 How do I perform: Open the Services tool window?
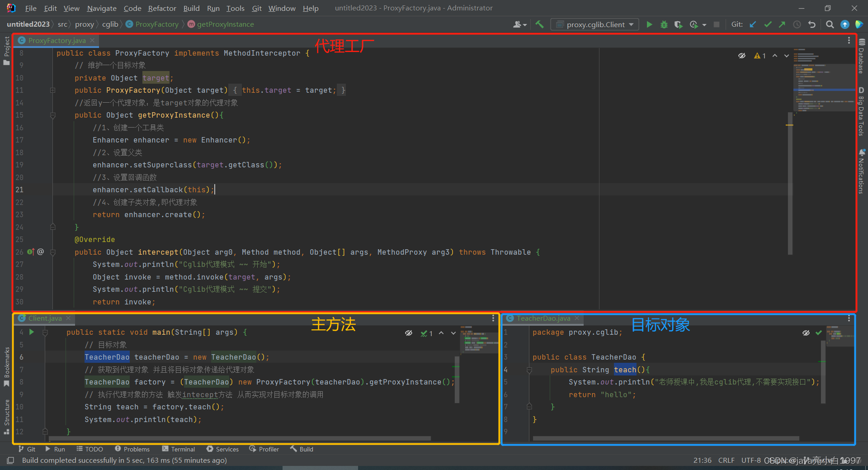point(222,449)
